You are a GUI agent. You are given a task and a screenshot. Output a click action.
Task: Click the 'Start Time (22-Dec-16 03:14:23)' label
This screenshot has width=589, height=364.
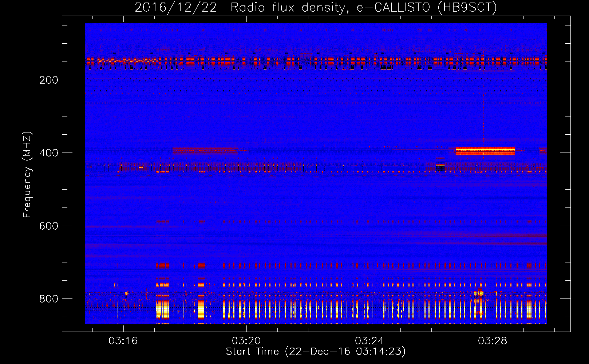316,352
